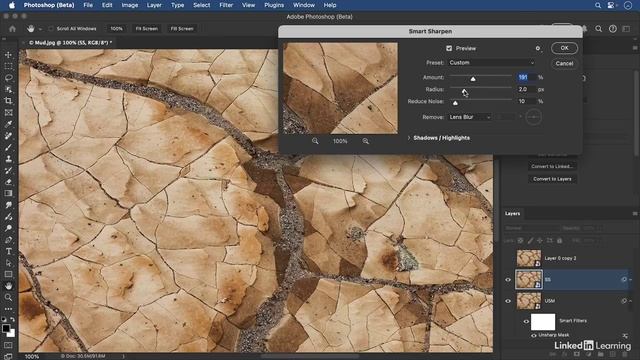
Task: Select the Move tool
Action: (8, 55)
